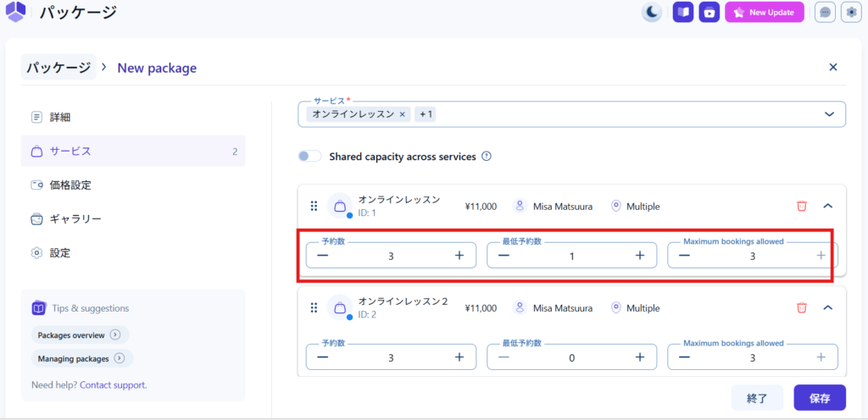868x420 pixels.
Task: Toggle dark mode moon icon
Action: [651, 13]
